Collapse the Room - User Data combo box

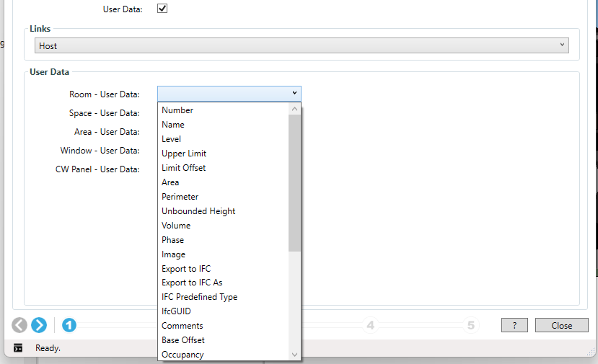294,94
